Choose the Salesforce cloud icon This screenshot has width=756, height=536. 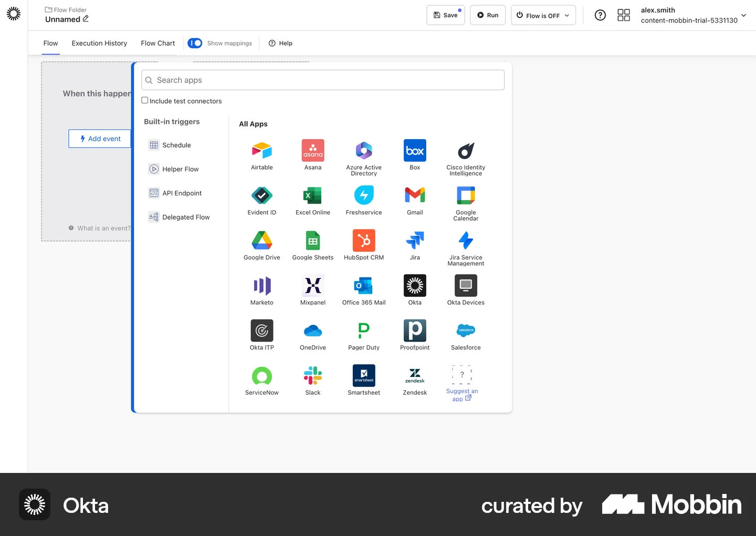[x=466, y=331]
